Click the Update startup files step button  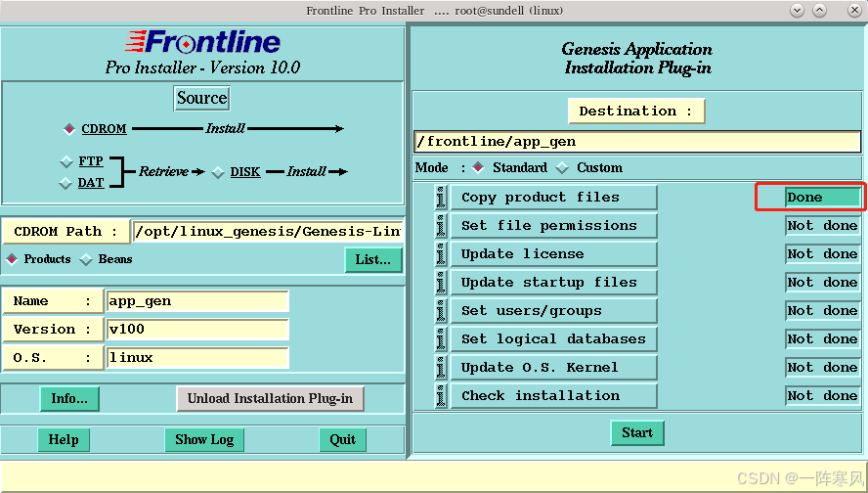pyautogui.click(x=553, y=283)
